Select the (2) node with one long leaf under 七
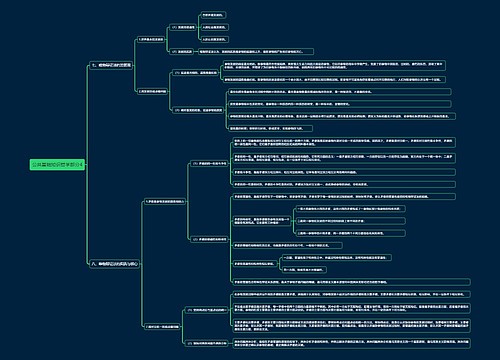This screenshot has height=360, width=500. point(182,52)
